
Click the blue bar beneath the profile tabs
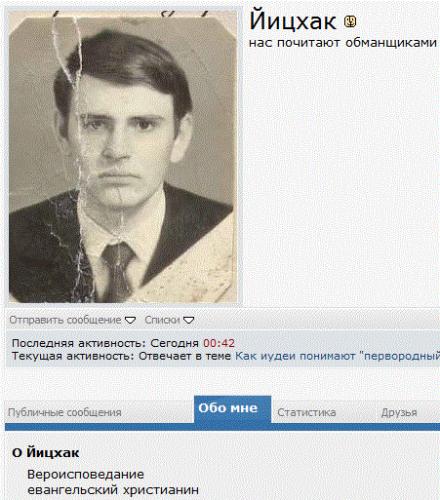coord(222,427)
